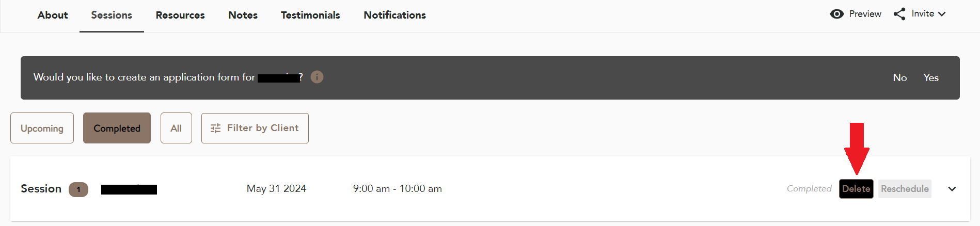The height and width of the screenshot is (226, 980).
Task: Click the share Invite icon
Action: point(899,14)
